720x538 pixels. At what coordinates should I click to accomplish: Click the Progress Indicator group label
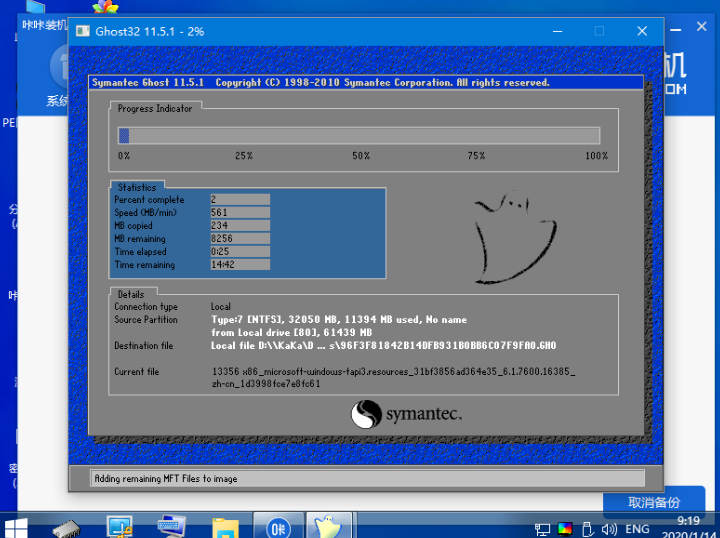point(155,108)
